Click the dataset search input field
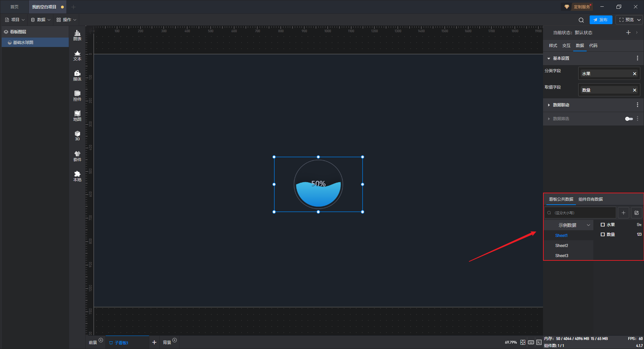The height and width of the screenshot is (349, 644). coord(580,213)
